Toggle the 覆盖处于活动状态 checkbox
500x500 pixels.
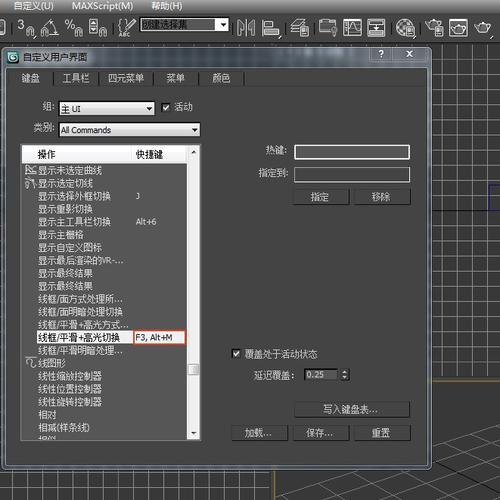[236, 354]
